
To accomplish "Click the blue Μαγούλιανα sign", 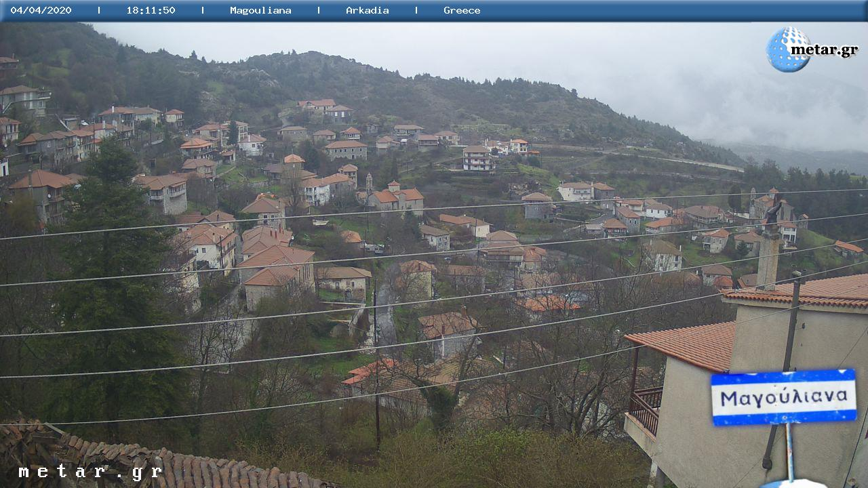I will 783,397.
